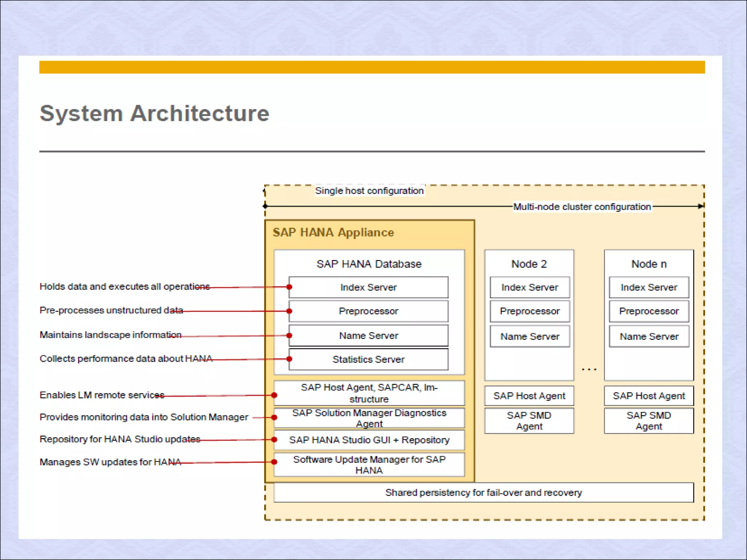
Task: Click Name Server box in Node 2
Action: pos(530,336)
